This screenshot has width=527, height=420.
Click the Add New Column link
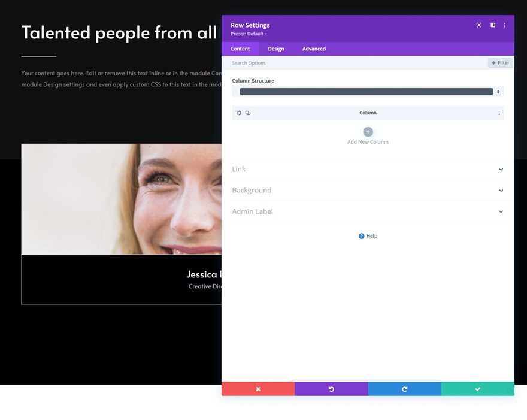point(368,142)
